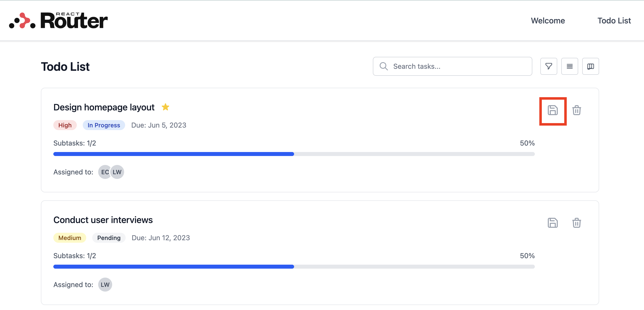Click the save icon on Conduct user interviews
644x310 pixels.
(x=553, y=223)
